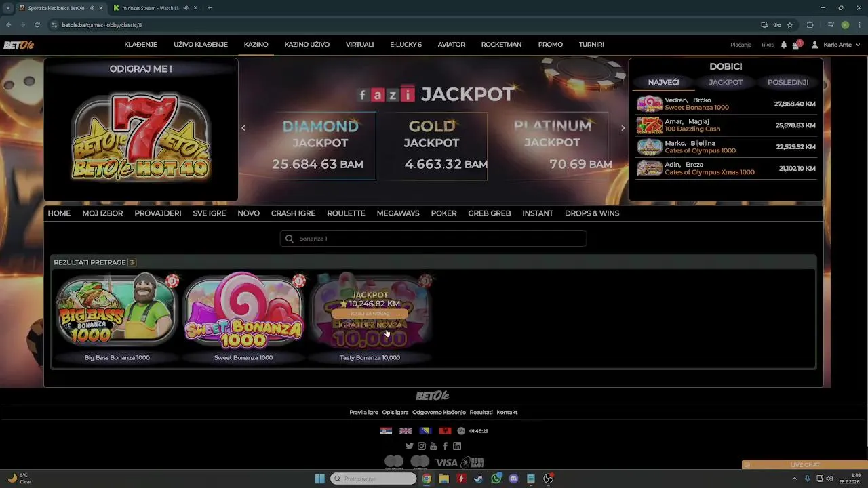Click the BetOle logo in header
868x488 pixels.
19,45
